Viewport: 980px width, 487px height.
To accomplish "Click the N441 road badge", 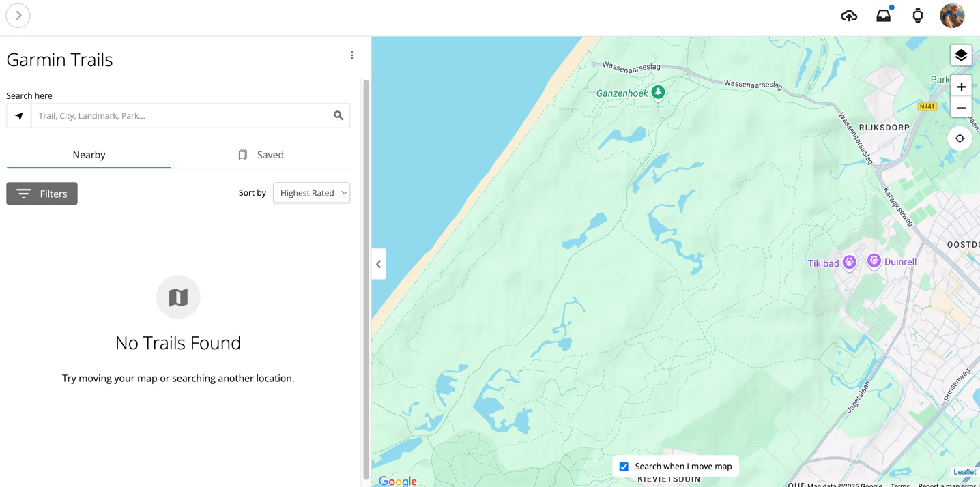I will 927,106.
